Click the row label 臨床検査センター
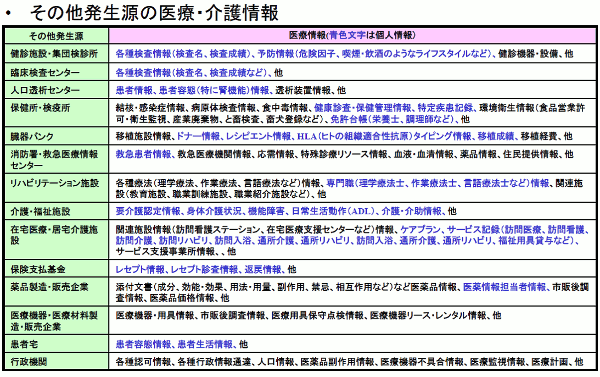The width and height of the screenshot is (600, 377). pos(45,72)
